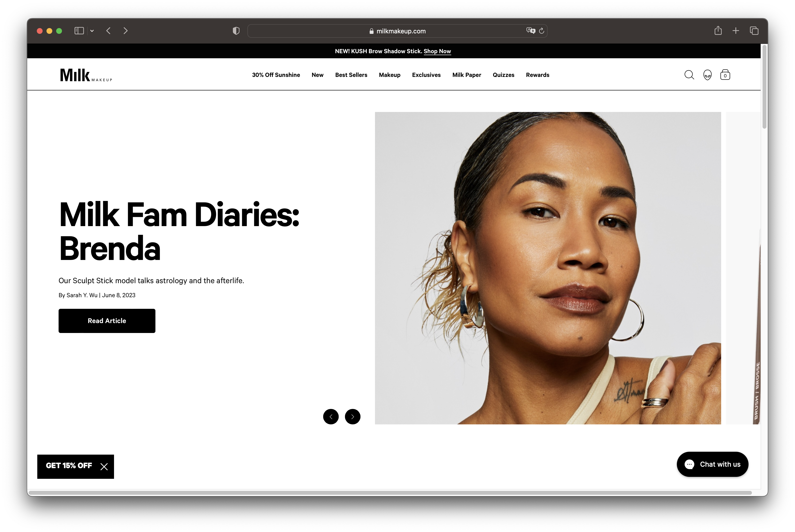Go to next carousel slide arrow
Screen dimensions: 795x532
352,417
